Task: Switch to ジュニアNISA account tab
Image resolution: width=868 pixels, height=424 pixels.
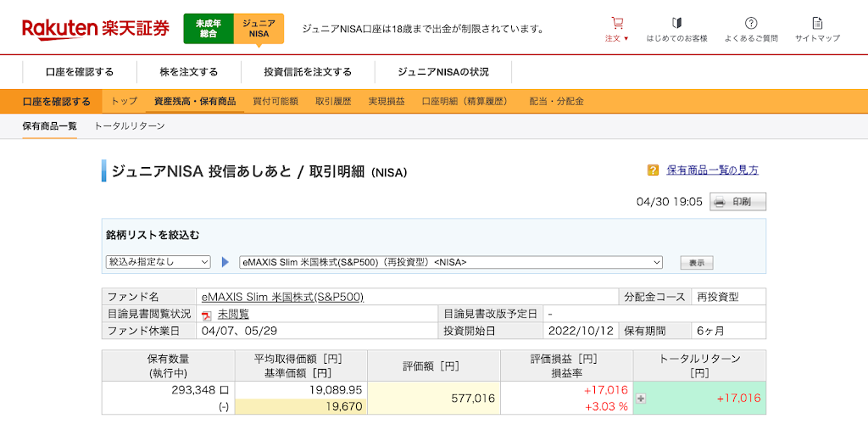Action: [x=259, y=28]
